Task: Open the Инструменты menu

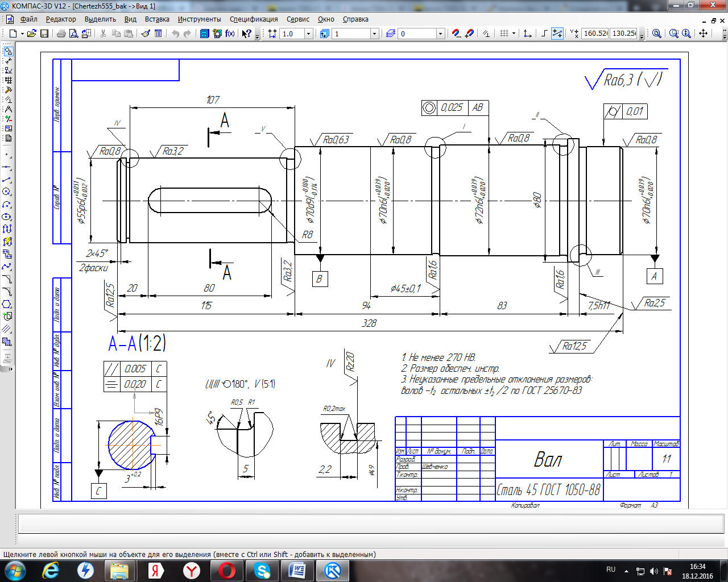Action: (199, 19)
